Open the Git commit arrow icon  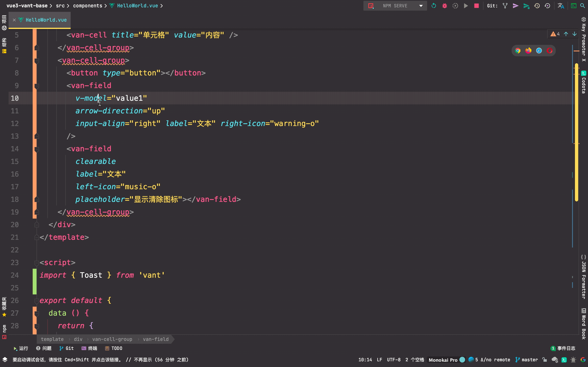(515, 6)
